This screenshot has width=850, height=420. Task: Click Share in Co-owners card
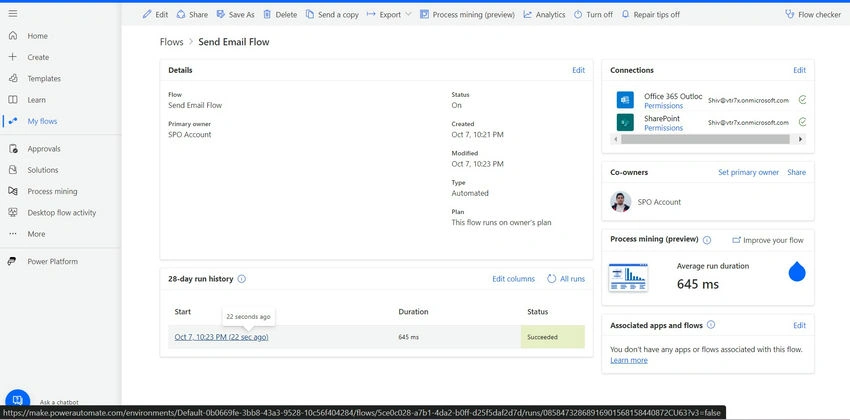click(796, 172)
